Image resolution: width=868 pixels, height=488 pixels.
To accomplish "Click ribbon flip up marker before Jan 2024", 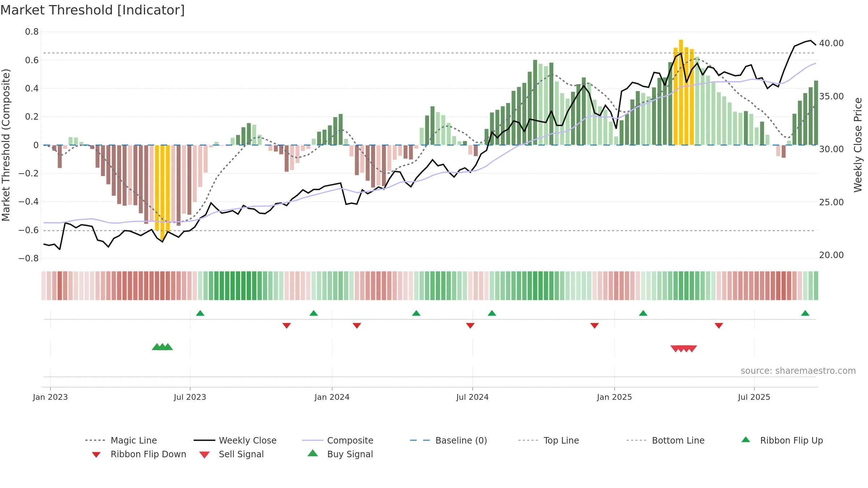I will [314, 313].
